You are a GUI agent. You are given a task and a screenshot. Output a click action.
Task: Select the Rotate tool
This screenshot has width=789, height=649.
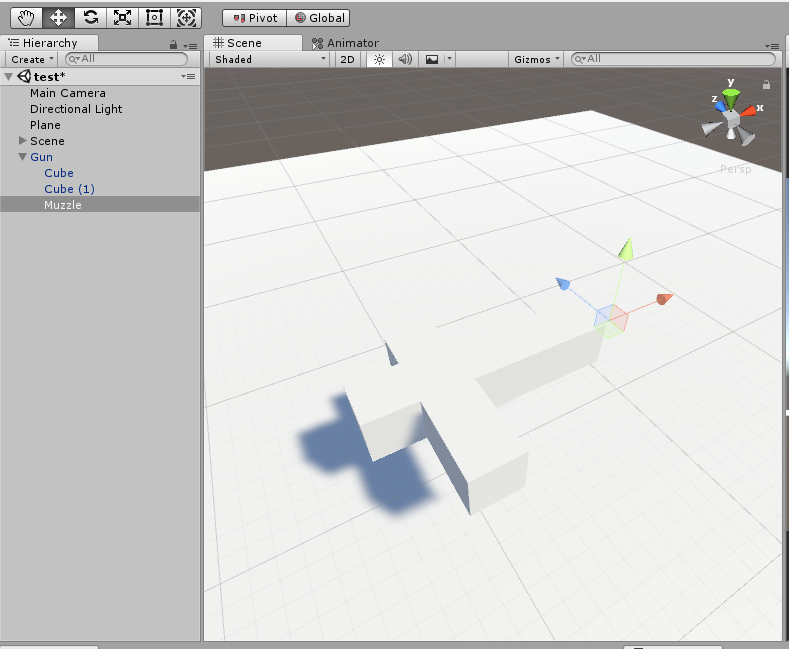[91, 18]
